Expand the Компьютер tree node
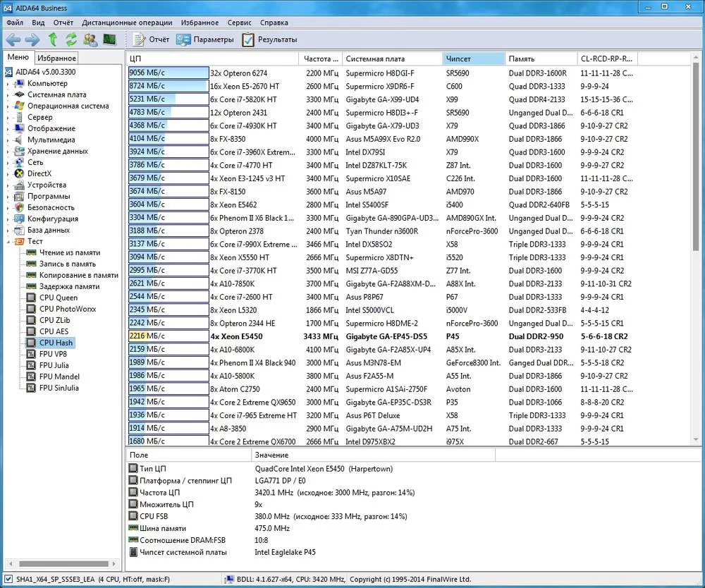The width and height of the screenshot is (705, 588). 8,84
